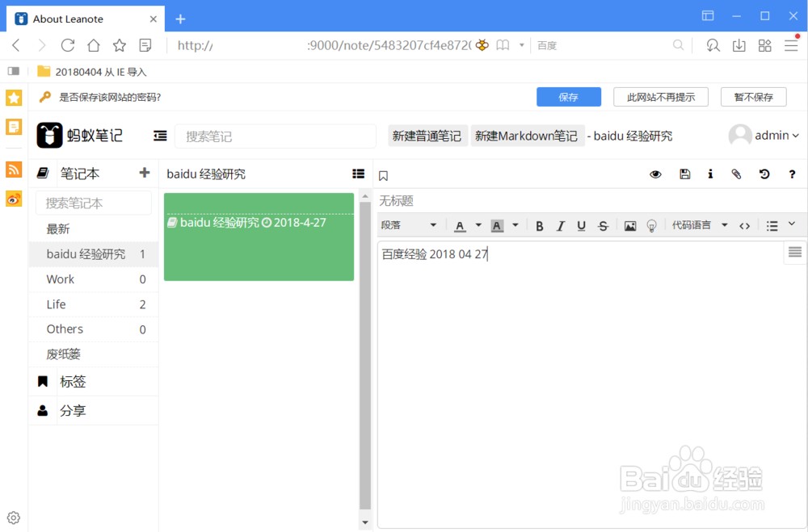Toggle inline code brackets icon
The image size is (808, 532).
pyautogui.click(x=745, y=225)
